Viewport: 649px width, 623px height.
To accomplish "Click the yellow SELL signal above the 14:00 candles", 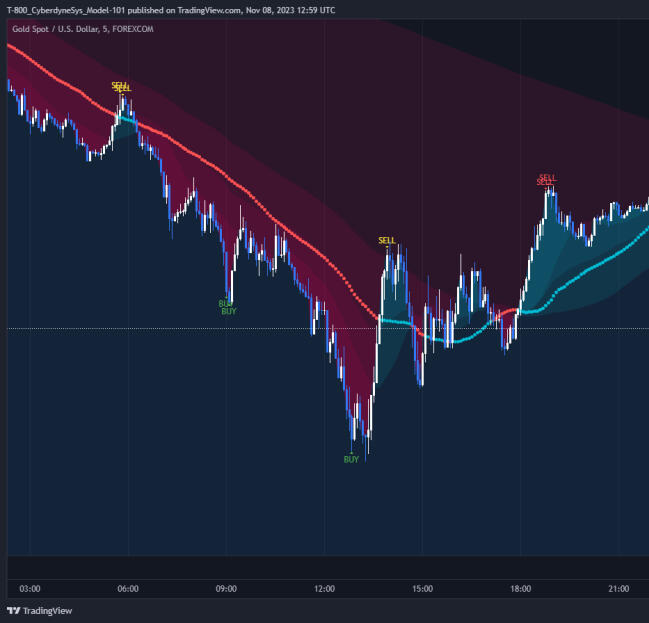I will pyautogui.click(x=387, y=240).
